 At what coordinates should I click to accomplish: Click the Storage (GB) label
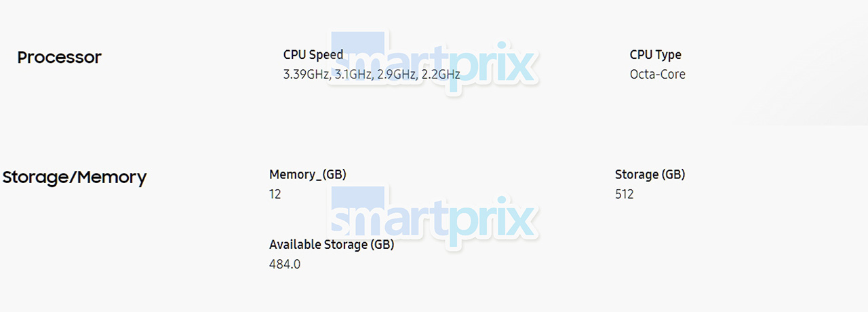coord(650,175)
